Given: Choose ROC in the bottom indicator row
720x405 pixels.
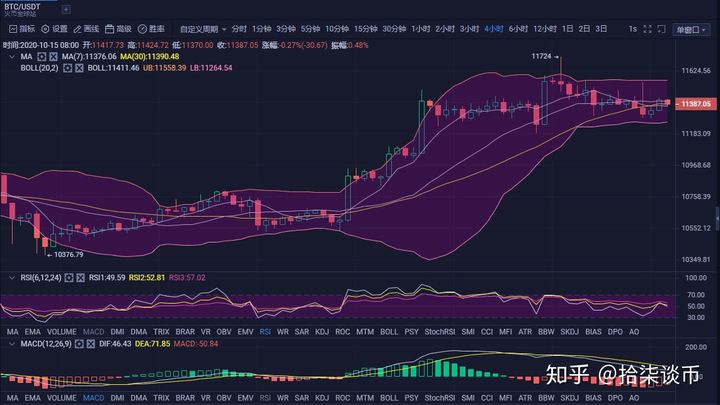Looking at the screenshot, I should pos(343,398).
